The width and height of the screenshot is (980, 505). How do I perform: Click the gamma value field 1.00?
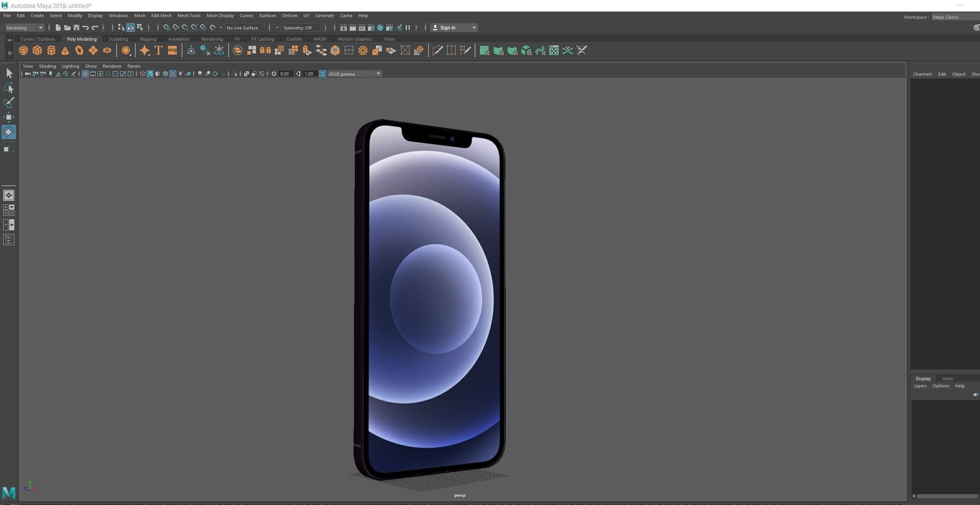[x=310, y=74]
